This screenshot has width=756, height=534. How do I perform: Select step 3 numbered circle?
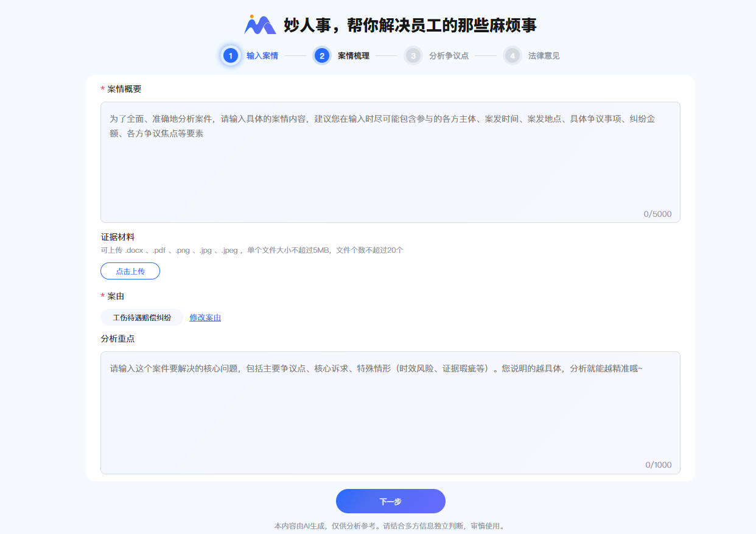pos(413,56)
